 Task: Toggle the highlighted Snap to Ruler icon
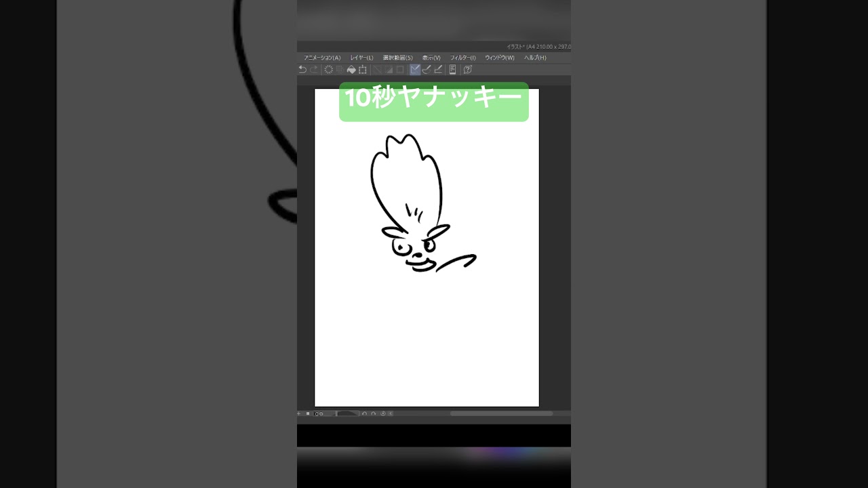[414, 69]
